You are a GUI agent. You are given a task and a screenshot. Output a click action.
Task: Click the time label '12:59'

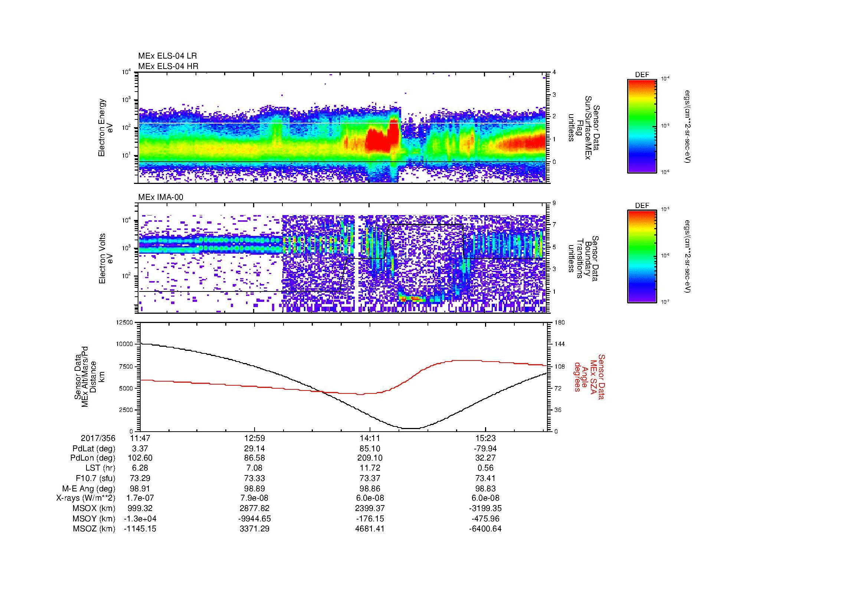click(255, 438)
